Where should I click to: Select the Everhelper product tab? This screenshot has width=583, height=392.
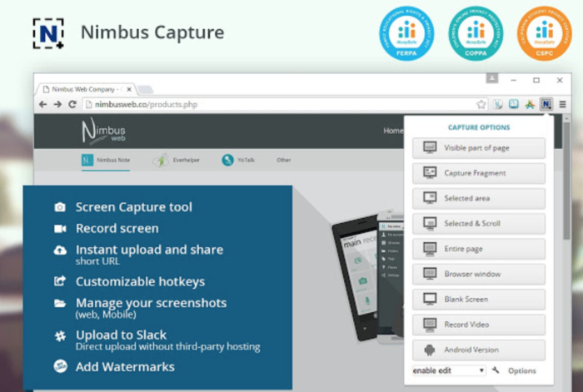177,160
